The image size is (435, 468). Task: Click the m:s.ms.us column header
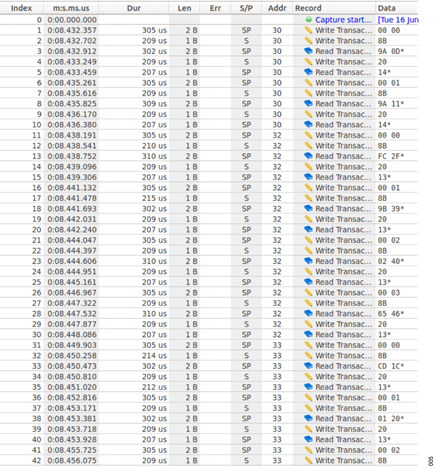tap(71, 8)
